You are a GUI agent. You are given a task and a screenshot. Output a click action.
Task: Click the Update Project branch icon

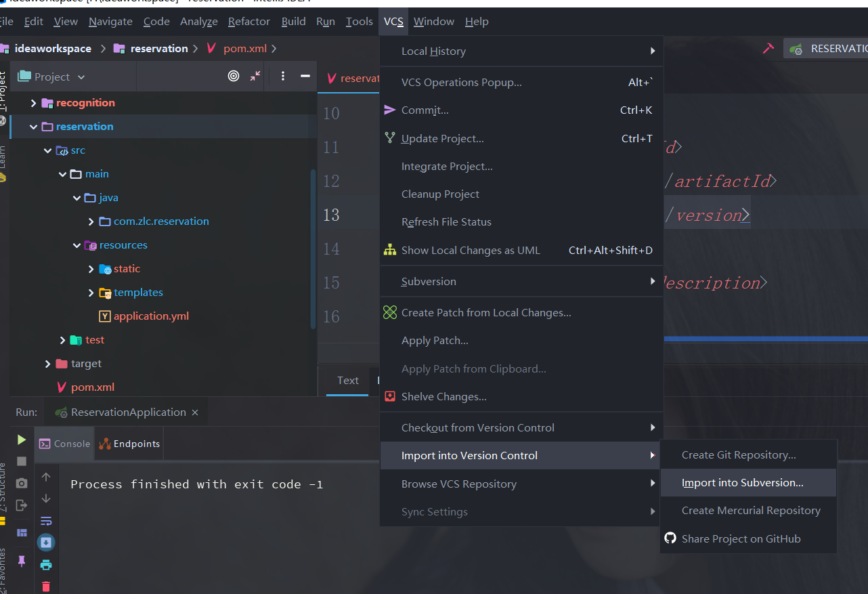(x=390, y=138)
